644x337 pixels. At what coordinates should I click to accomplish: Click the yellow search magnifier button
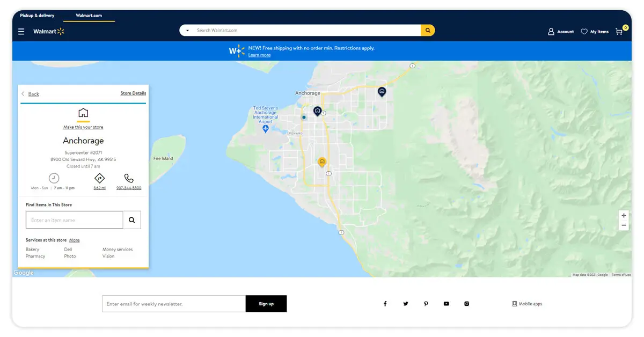428,31
